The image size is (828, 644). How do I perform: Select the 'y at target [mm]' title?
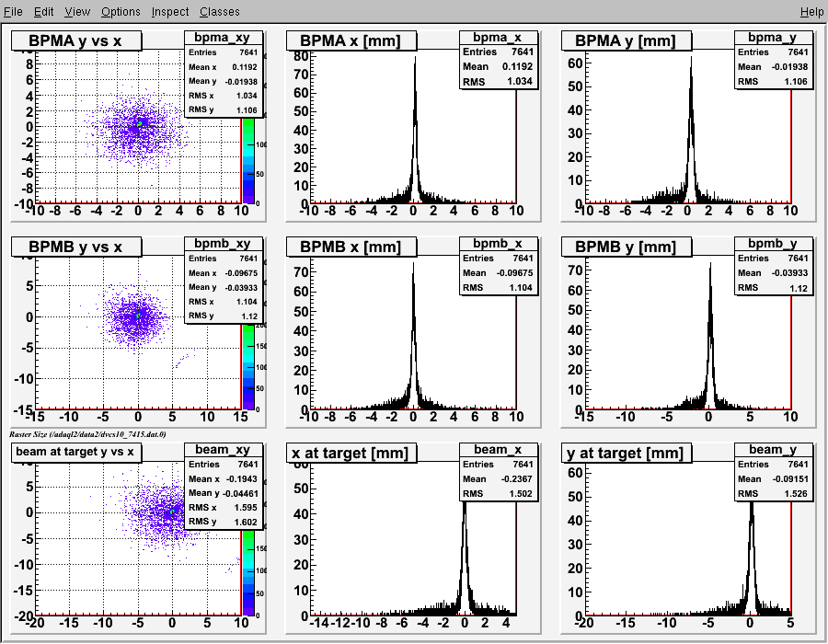click(x=627, y=453)
